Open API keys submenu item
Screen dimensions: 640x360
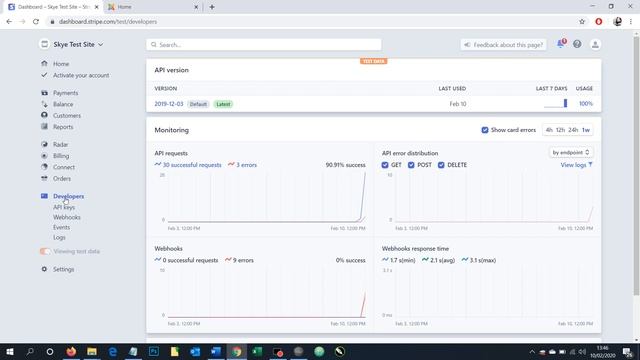pos(64,207)
